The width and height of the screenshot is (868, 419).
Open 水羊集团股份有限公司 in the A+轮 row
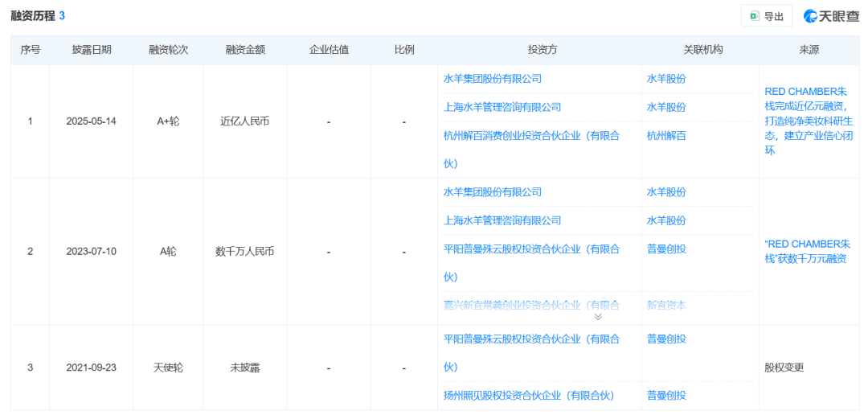point(492,79)
